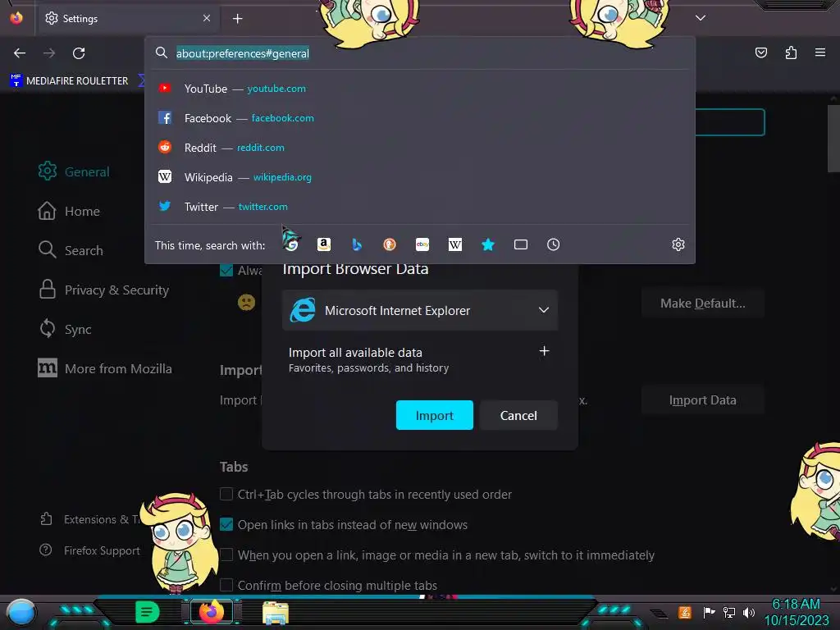840x630 pixels.
Task: Search this time with eBay
Action: pos(422,244)
